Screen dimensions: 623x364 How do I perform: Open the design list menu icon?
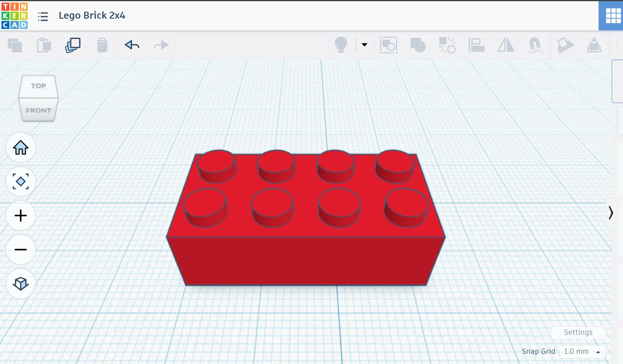click(43, 16)
